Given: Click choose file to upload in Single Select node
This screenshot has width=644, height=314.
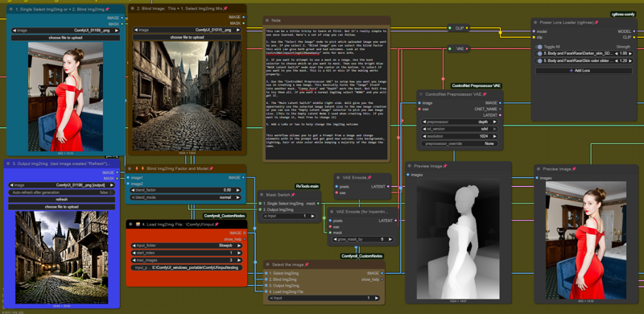Looking at the screenshot, I should click(66, 38).
